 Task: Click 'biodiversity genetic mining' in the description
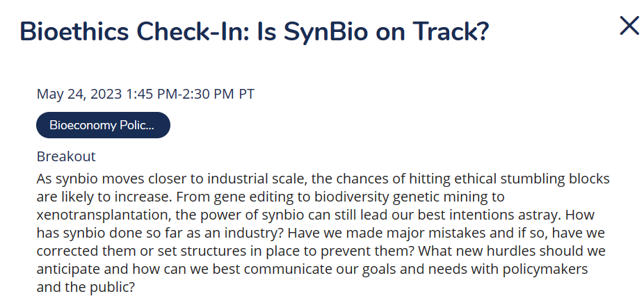[403, 197]
